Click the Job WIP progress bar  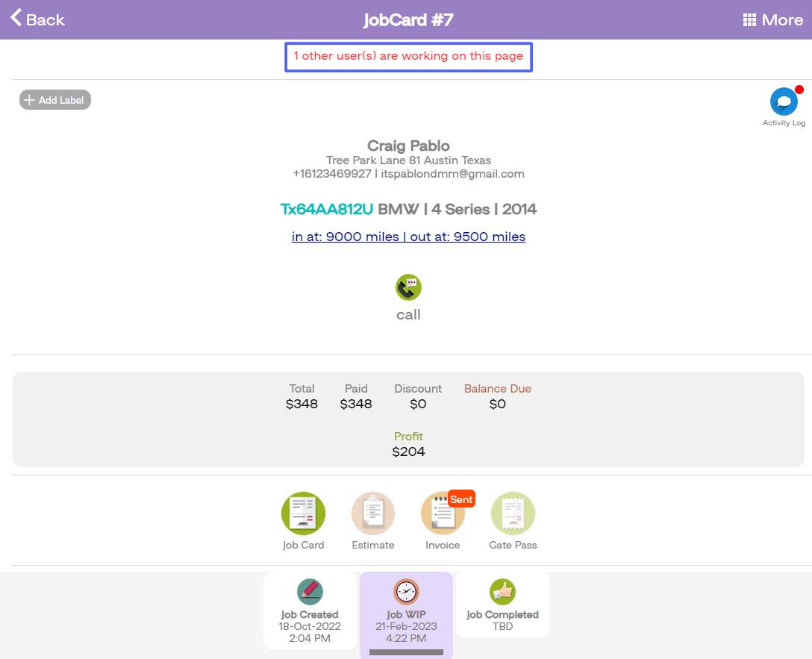coord(406,652)
